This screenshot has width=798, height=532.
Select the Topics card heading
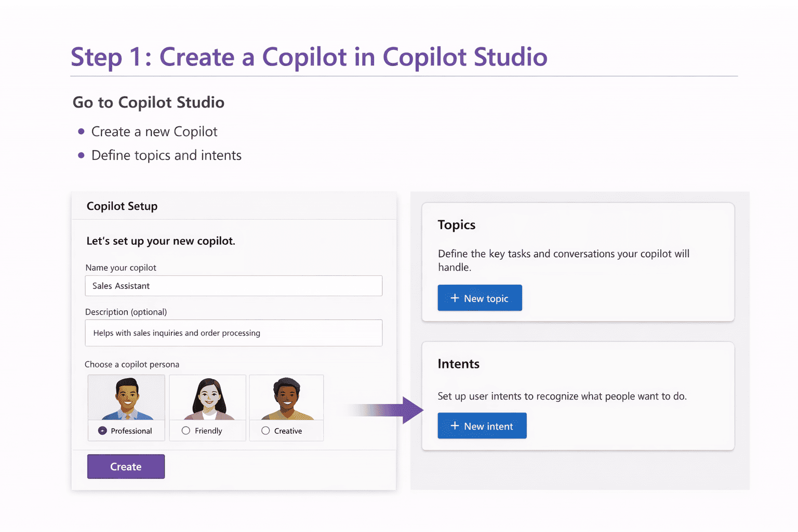pyautogui.click(x=457, y=225)
